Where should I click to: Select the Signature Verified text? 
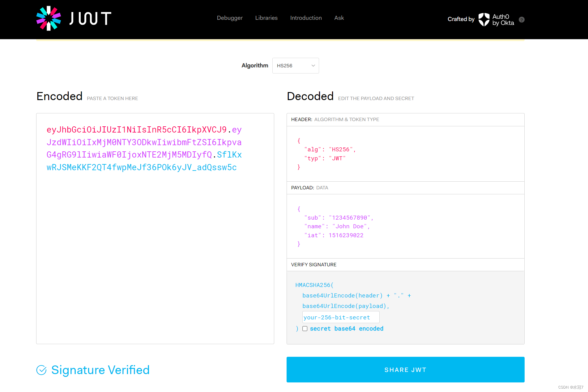pos(100,370)
